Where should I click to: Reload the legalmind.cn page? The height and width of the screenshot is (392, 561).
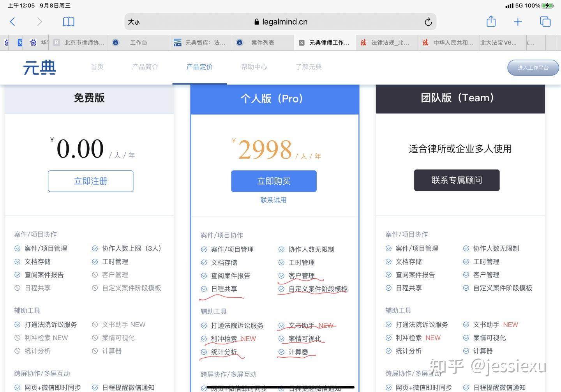tap(428, 22)
